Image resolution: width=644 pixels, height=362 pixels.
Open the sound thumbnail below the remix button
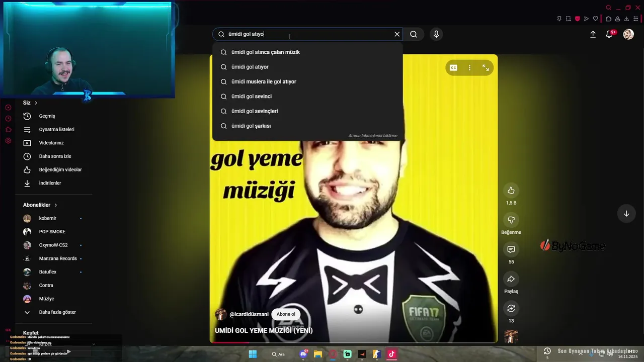(511, 336)
